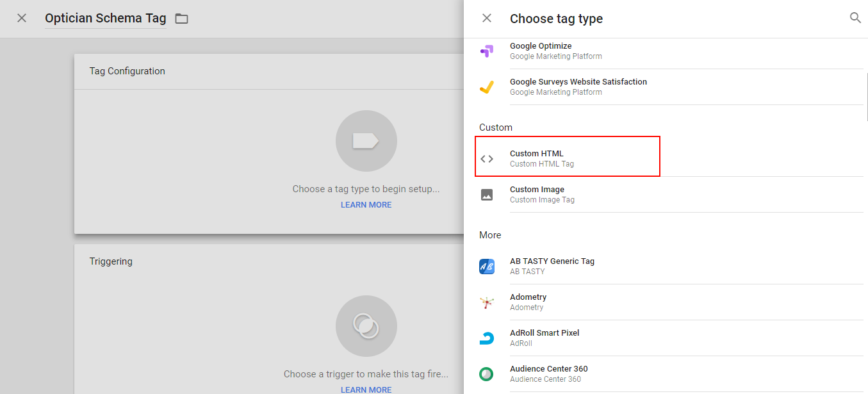Open LEARN MORE under tag setup
The height and width of the screenshot is (394, 868).
(366, 204)
